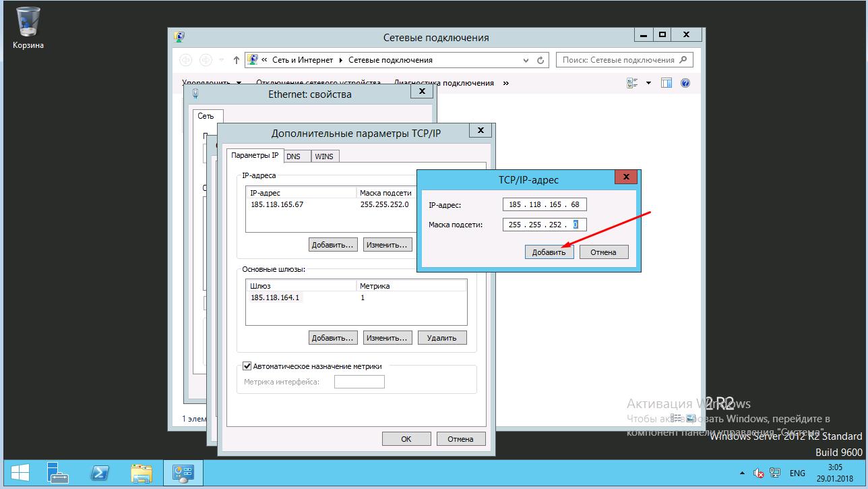This screenshot has width=868, height=489.
Task: Select subnet mask cell 255.255.252.0 in list
Action: (384, 204)
